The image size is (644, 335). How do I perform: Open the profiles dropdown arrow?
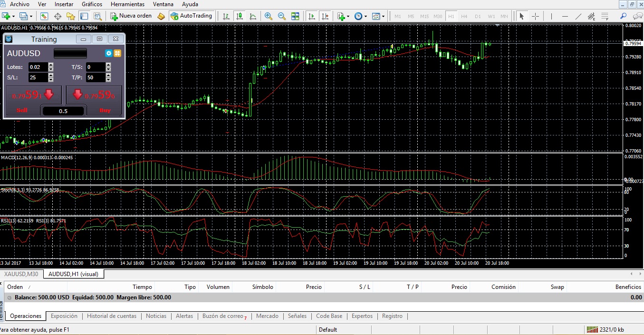coord(30,16)
